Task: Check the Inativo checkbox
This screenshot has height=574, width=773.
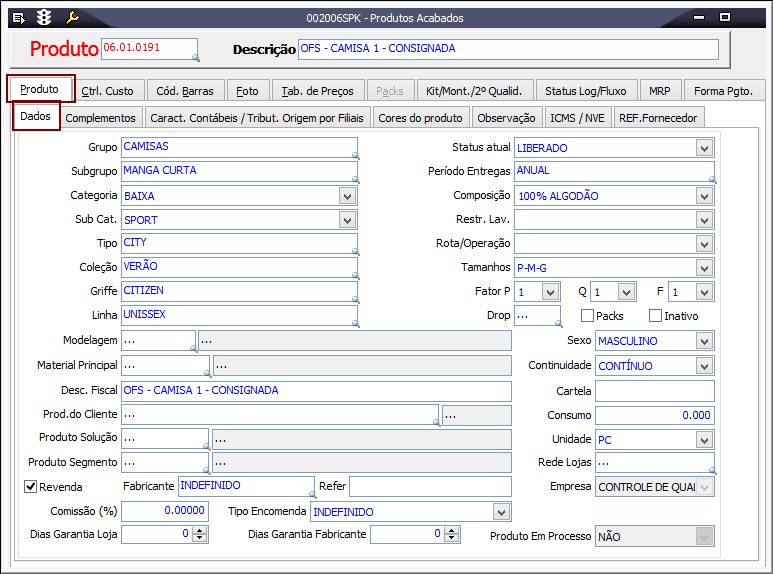Action: [x=655, y=316]
